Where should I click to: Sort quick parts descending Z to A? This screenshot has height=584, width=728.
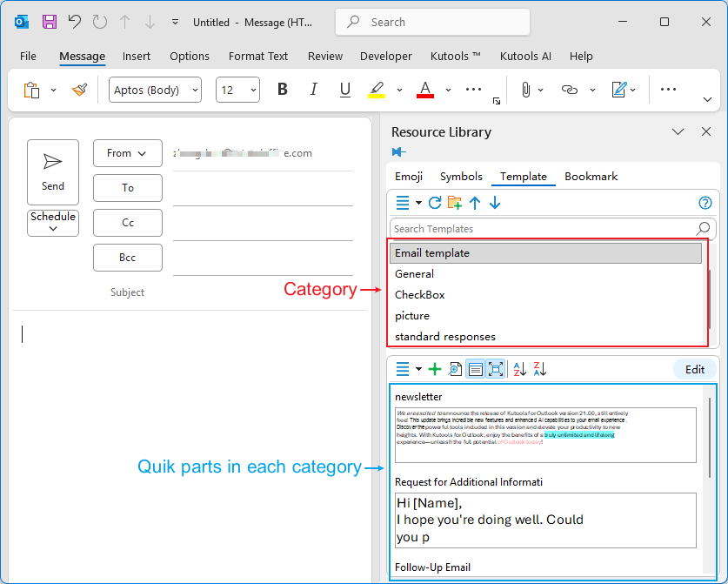(x=540, y=369)
